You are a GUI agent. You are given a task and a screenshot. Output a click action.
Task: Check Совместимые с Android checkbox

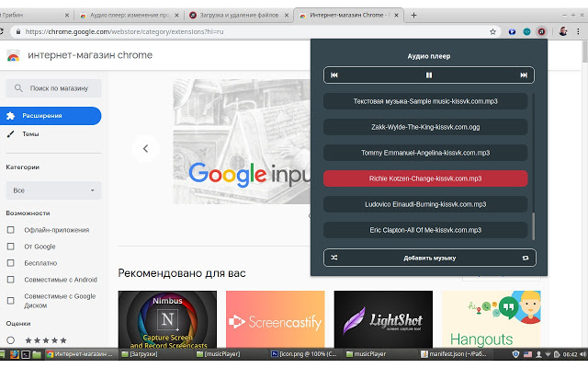tap(10, 280)
